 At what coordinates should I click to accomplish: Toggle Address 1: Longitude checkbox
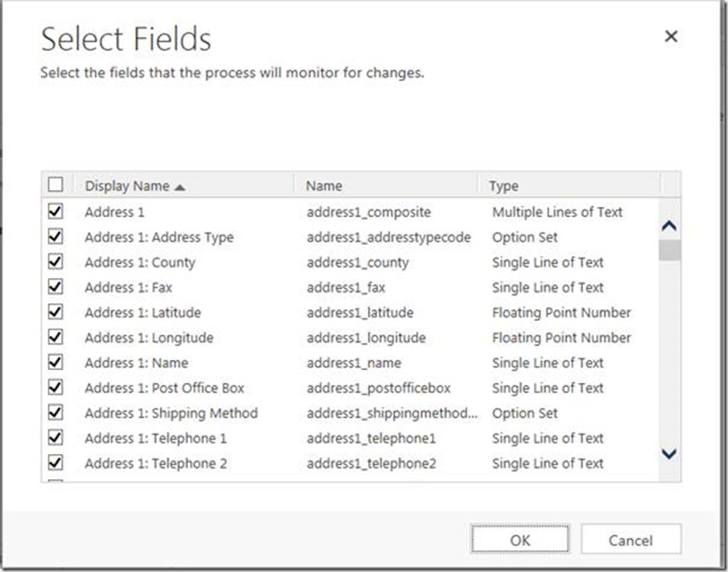point(56,338)
